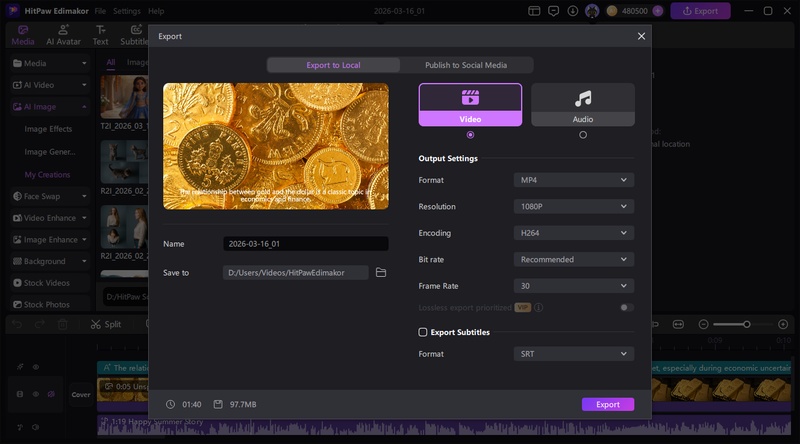This screenshot has width=800, height=444.
Task: Select the Video radio button
Action: 470,135
